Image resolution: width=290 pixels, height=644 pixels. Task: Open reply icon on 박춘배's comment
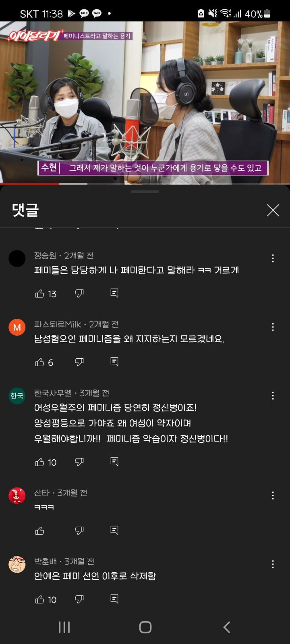pyautogui.click(x=114, y=599)
